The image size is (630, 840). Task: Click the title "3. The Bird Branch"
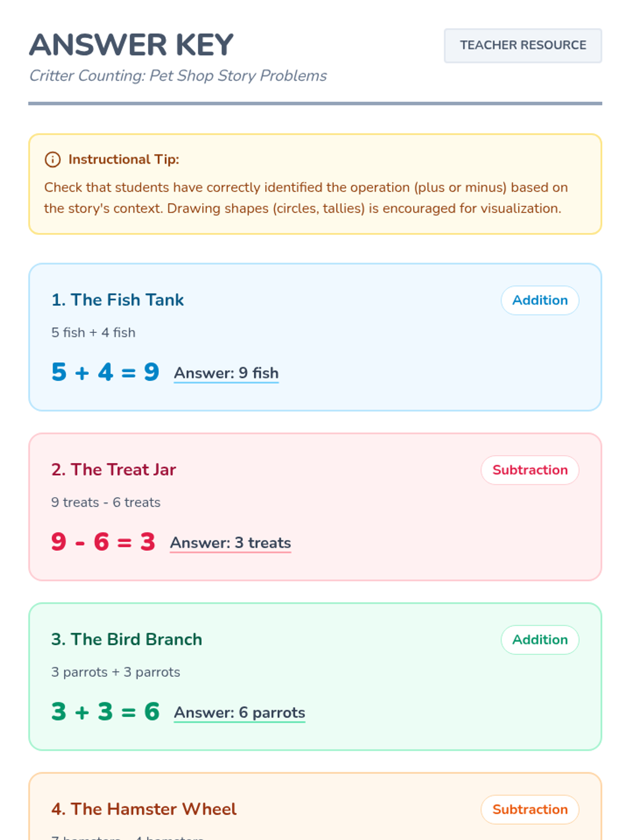[127, 639]
